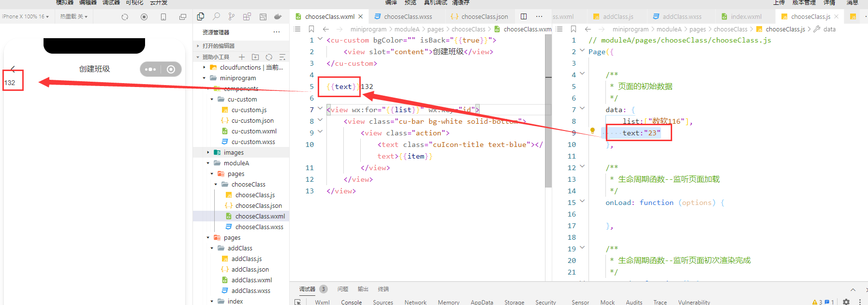Screen dimensions: 868x305
Task: Tap the back arrow in simulator page
Action: click(x=13, y=69)
